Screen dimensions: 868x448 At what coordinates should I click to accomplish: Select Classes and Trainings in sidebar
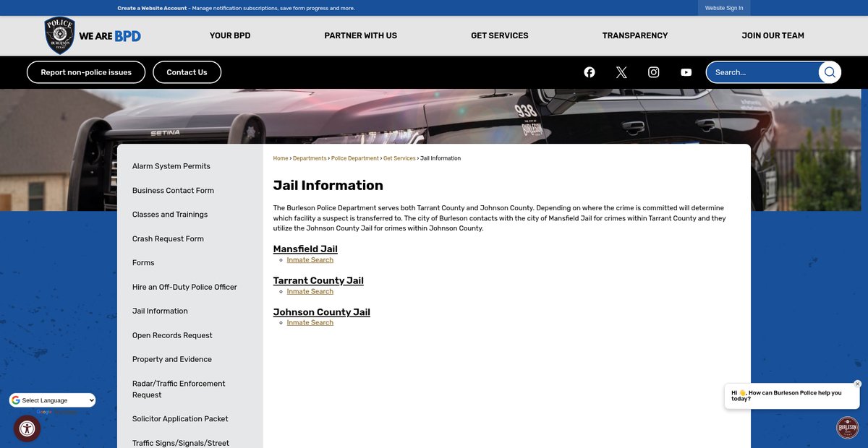(170, 215)
